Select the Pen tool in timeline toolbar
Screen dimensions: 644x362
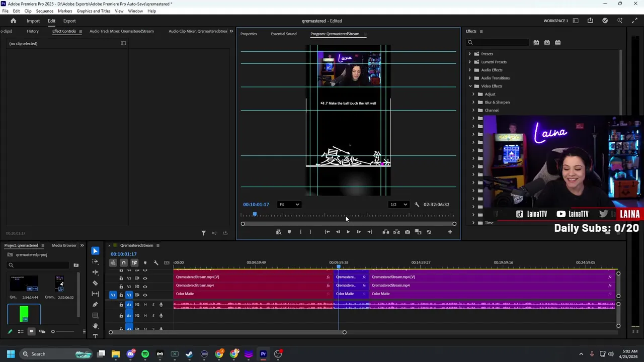click(95, 305)
